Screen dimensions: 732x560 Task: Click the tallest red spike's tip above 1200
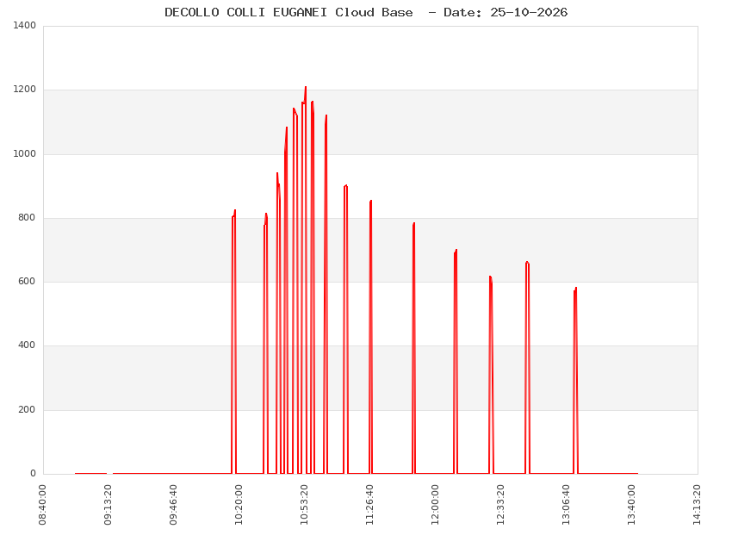tap(306, 87)
